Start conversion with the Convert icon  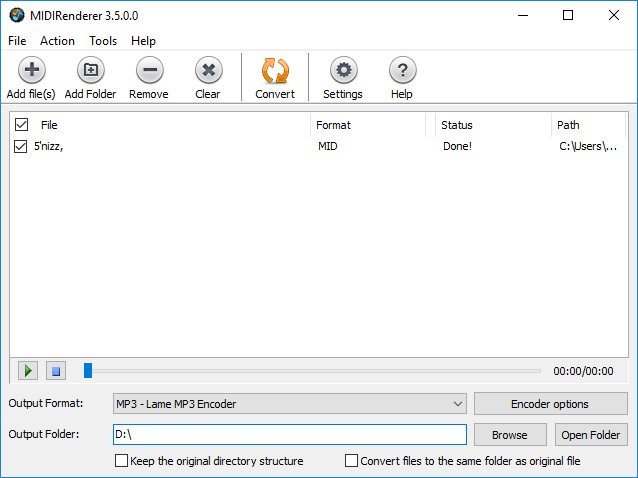[x=275, y=71]
